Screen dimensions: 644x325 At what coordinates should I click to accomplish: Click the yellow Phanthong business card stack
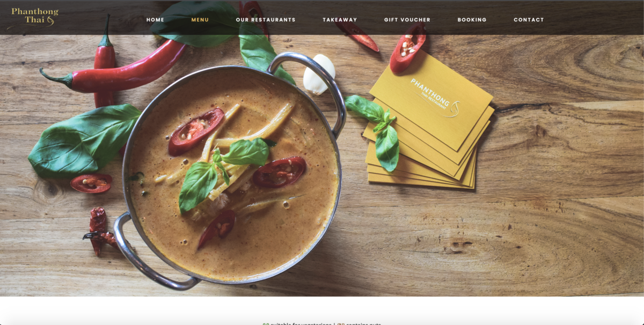coord(428,121)
